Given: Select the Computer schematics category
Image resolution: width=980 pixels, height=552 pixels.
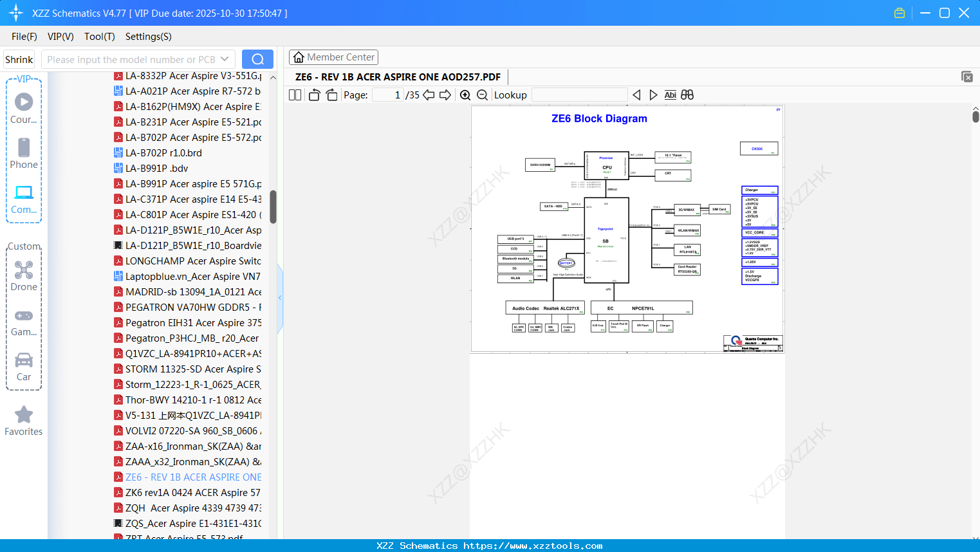Looking at the screenshot, I should [x=24, y=199].
